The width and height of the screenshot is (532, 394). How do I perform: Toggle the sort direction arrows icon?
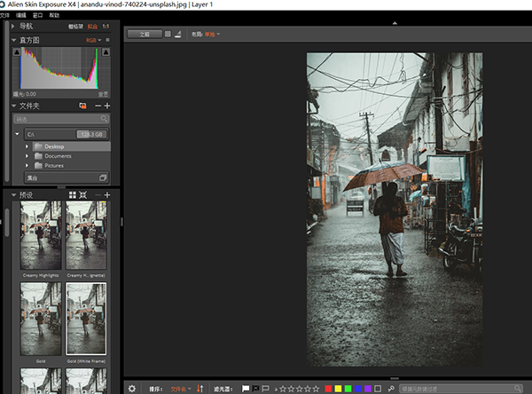200,388
